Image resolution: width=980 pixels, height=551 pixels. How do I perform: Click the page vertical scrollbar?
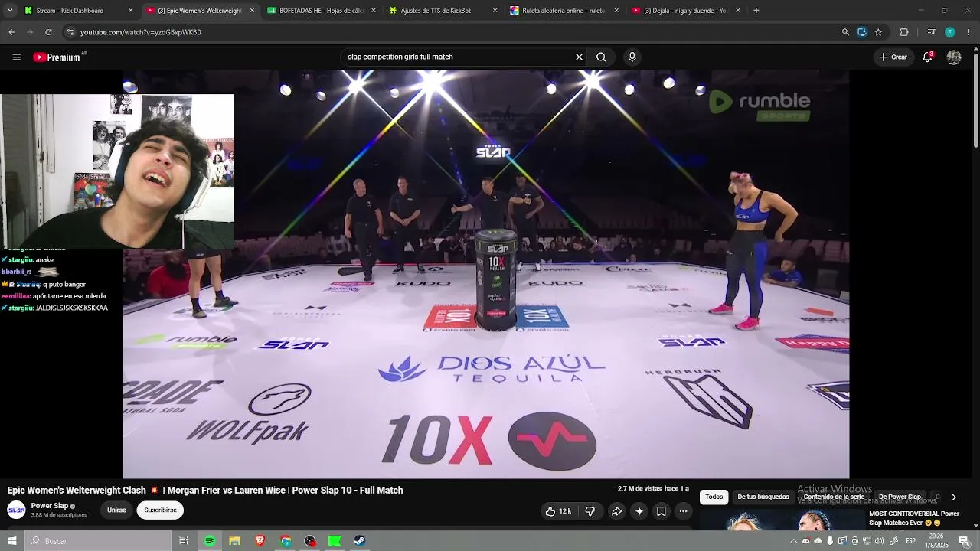(x=975, y=99)
